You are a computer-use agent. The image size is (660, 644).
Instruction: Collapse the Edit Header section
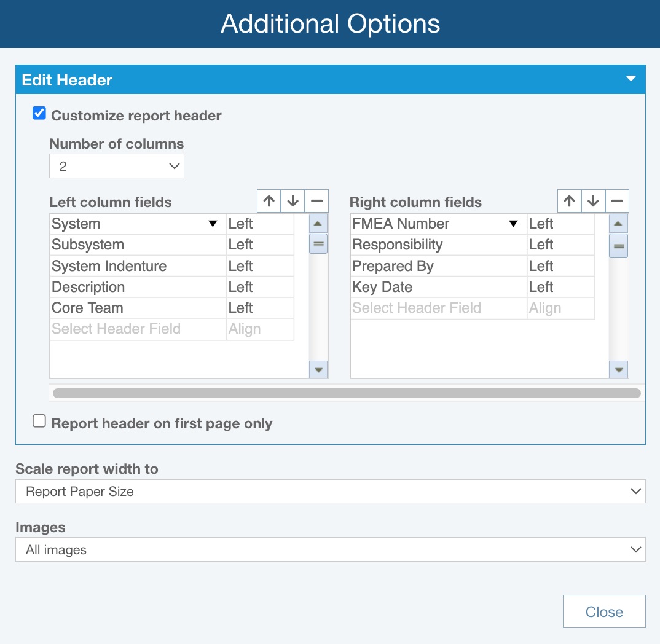point(630,79)
